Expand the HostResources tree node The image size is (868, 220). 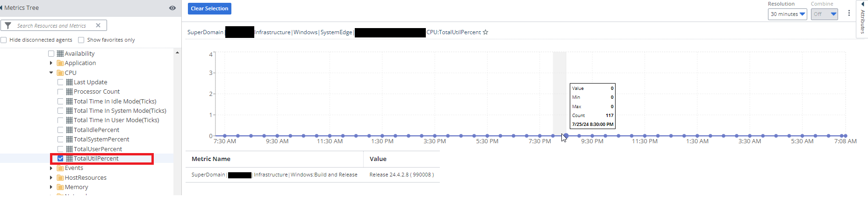pos(51,177)
